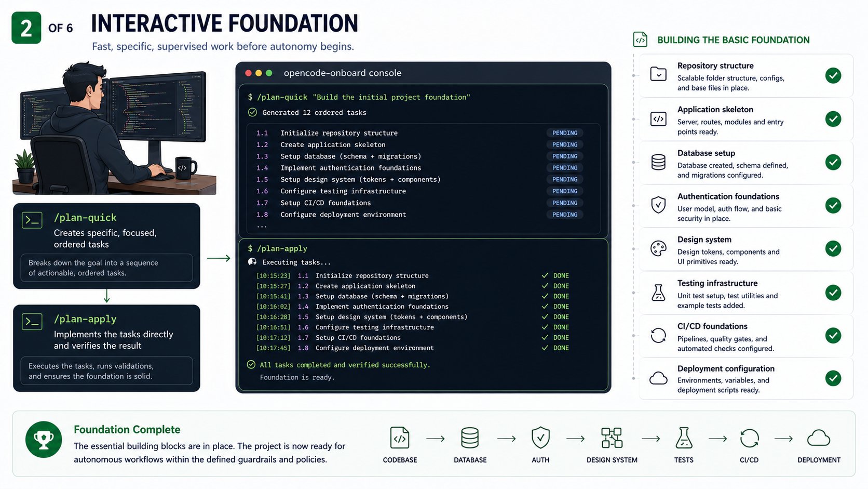Click the CODEBASE pipeline file icon
The height and width of the screenshot is (489, 868).
[400, 438]
